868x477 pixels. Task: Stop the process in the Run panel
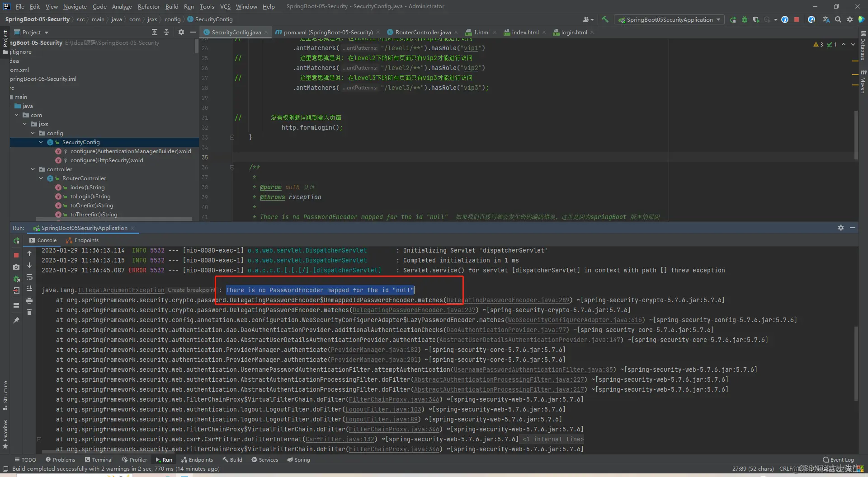point(16,255)
